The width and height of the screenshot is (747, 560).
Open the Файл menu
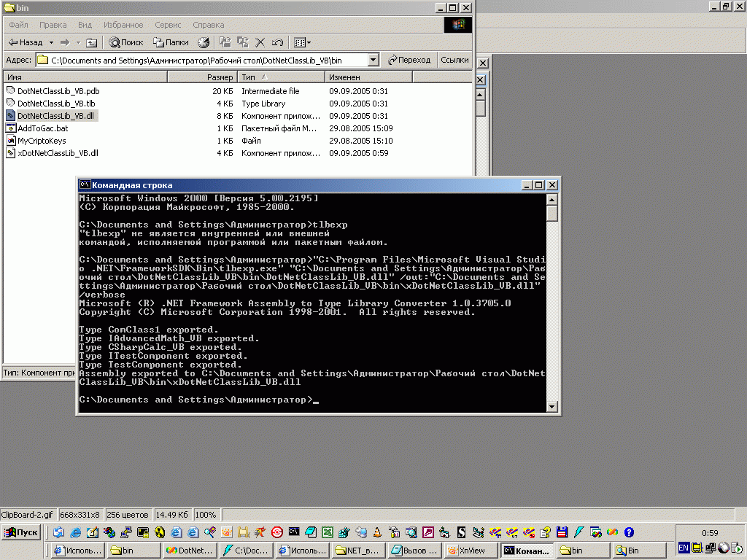click(x=18, y=25)
